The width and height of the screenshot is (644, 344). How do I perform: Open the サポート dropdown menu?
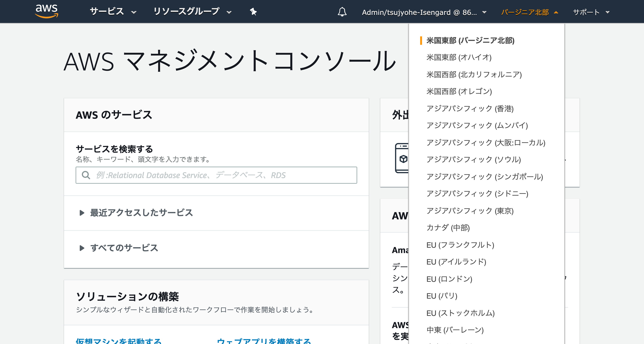591,12
